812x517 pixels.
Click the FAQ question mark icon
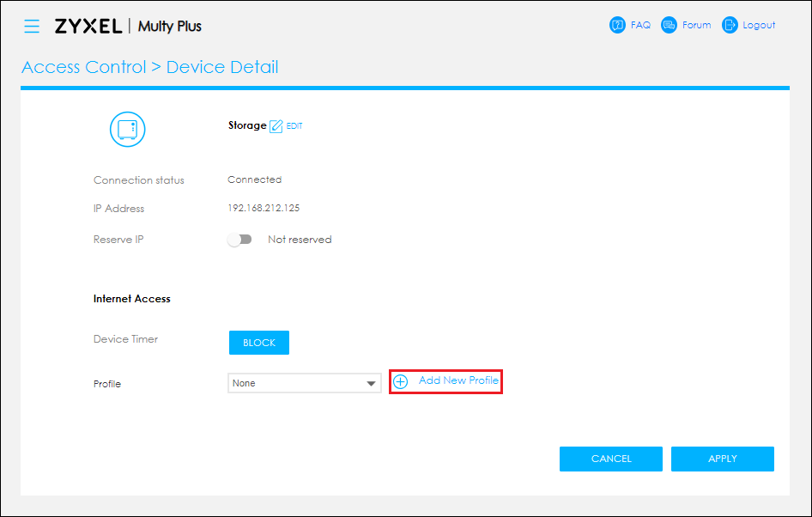[x=617, y=25]
